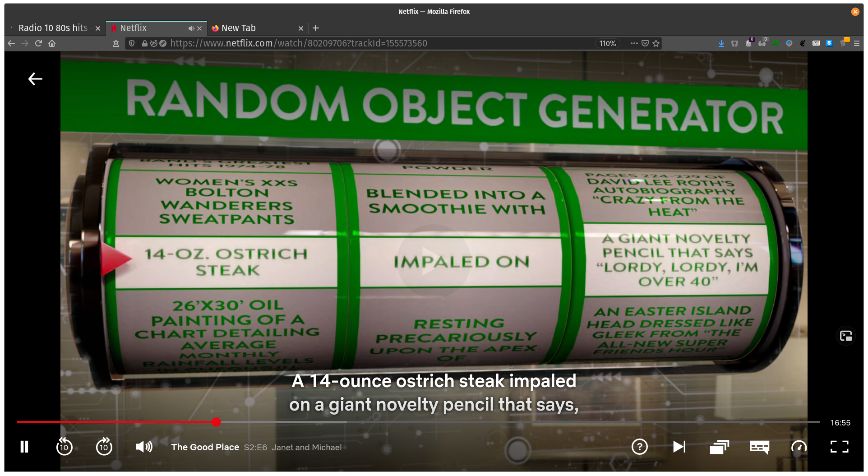Viewport: 868px width, 476px height.
Task: Go back in browser history
Action: pos(11,43)
